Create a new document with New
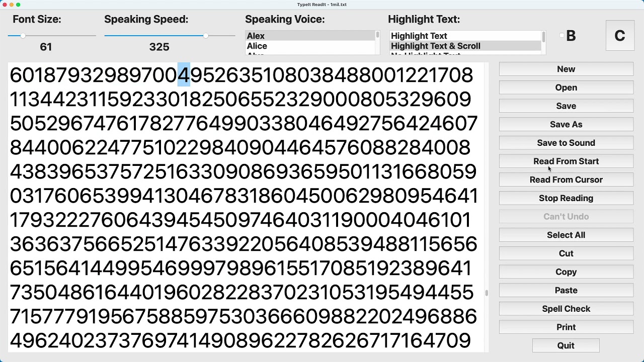Viewport: 644px width, 362px height. click(x=566, y=69)
